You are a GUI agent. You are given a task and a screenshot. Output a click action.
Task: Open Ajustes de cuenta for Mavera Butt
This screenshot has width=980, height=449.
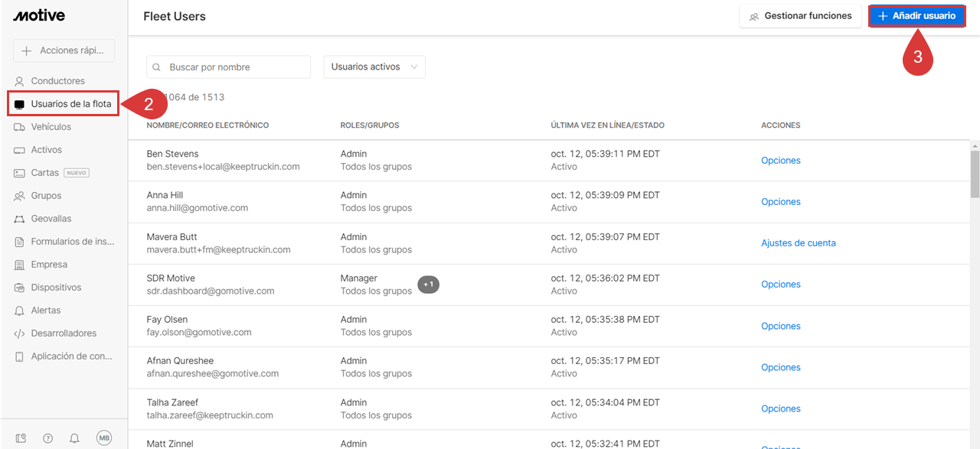pos(799,243)
